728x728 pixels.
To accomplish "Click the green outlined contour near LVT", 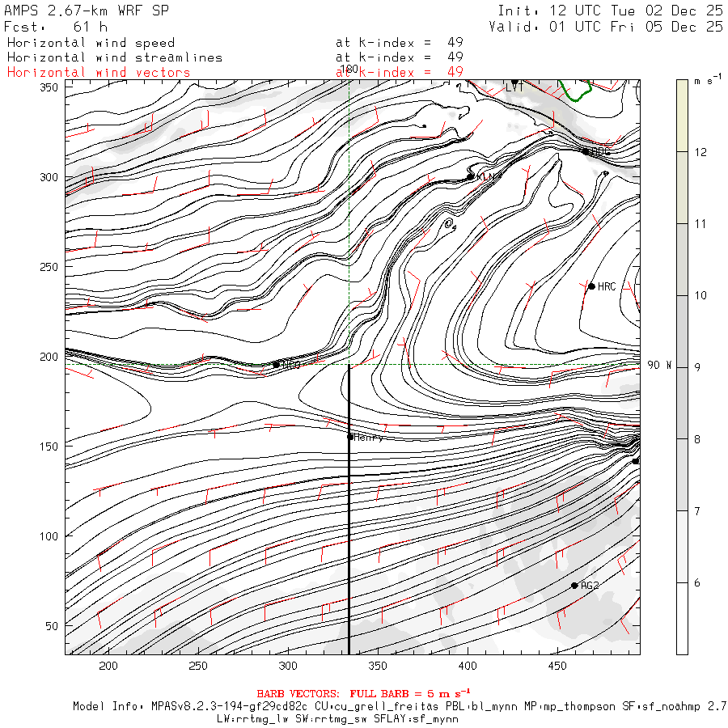I will [x=575, y=91].
